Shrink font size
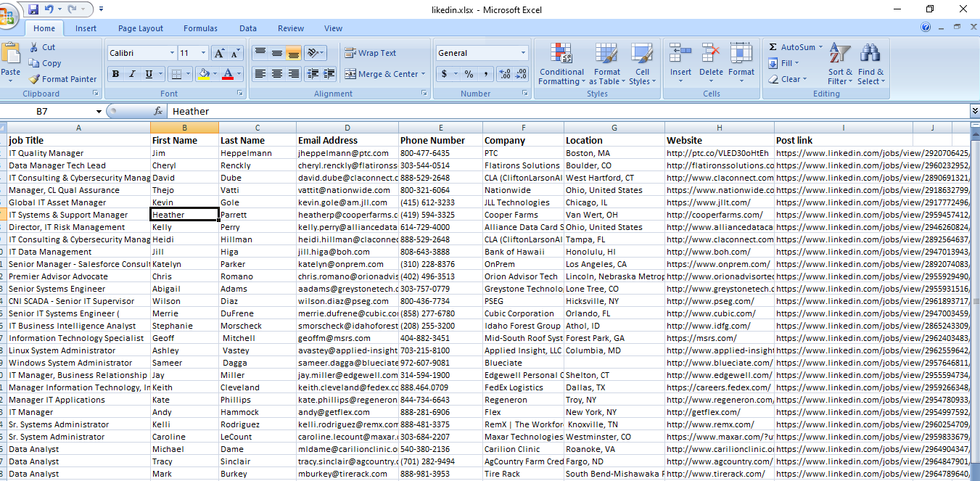Viewport: 980px width, 481px height. [x=235, y=53]
